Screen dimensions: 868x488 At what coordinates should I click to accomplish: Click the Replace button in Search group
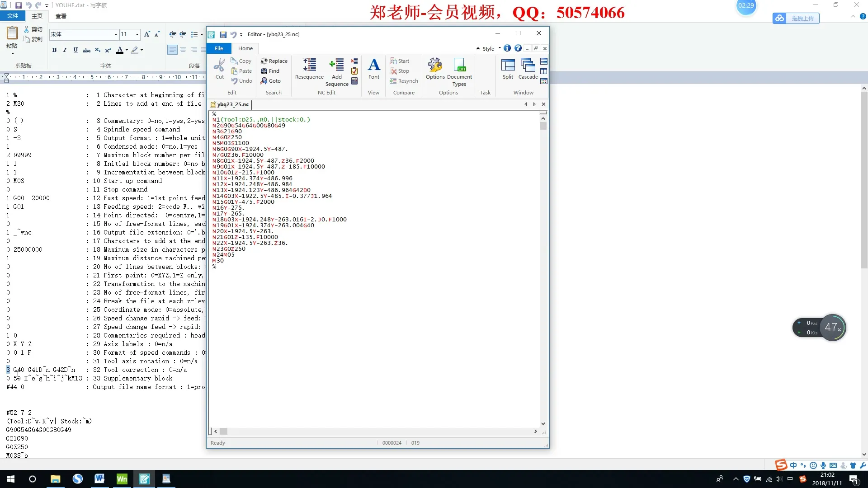click(274, 61)
